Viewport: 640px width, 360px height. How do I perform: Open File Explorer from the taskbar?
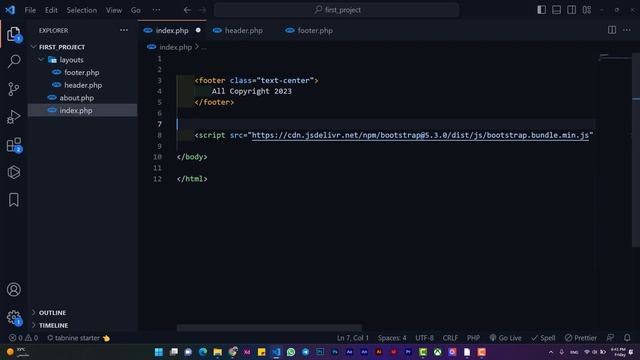coord(218,352)
